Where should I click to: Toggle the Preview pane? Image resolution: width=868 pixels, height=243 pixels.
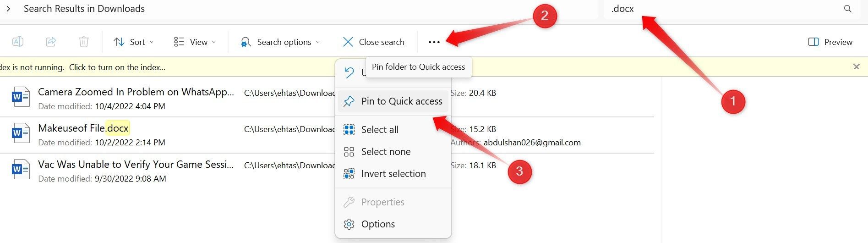pos(830,42)
